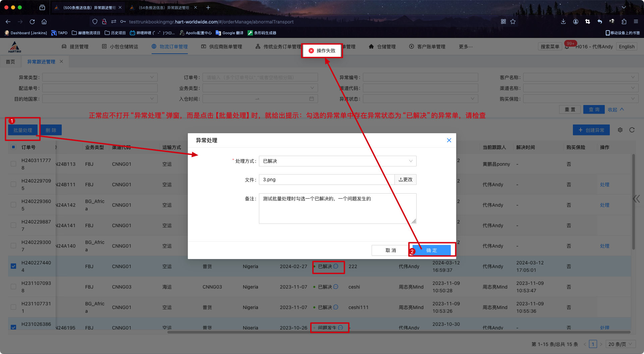Uncheck the row H240227440 checkbox
Screen dimensions: 644x354
coord(13,266)
